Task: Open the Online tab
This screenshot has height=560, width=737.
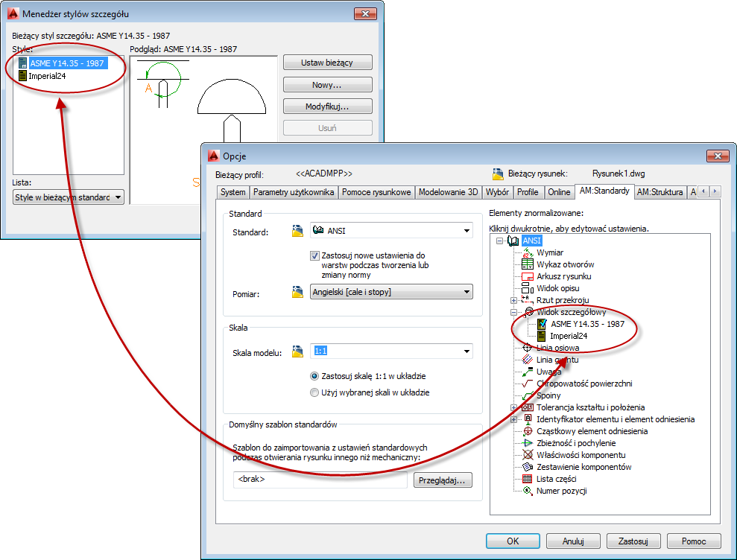Action: coord(559,192)
